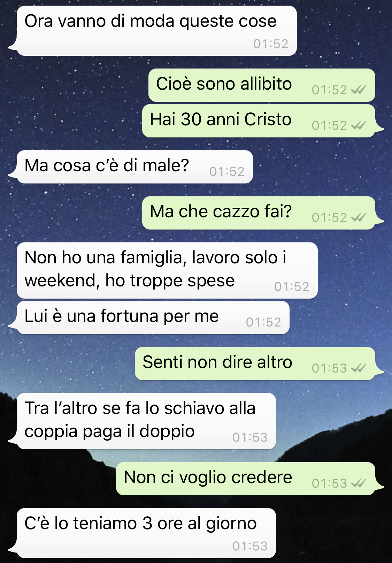This screenshot has height=563, width=392.
Task: Click the 01:53 timestamp on 'coppia paga il doppio'
Action: [250, 437]
